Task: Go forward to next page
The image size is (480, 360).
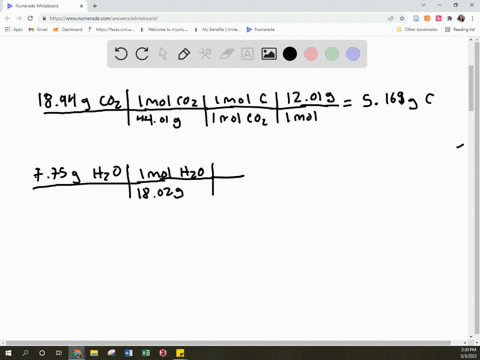Action: pyautogui.click(x=19, y=18)
